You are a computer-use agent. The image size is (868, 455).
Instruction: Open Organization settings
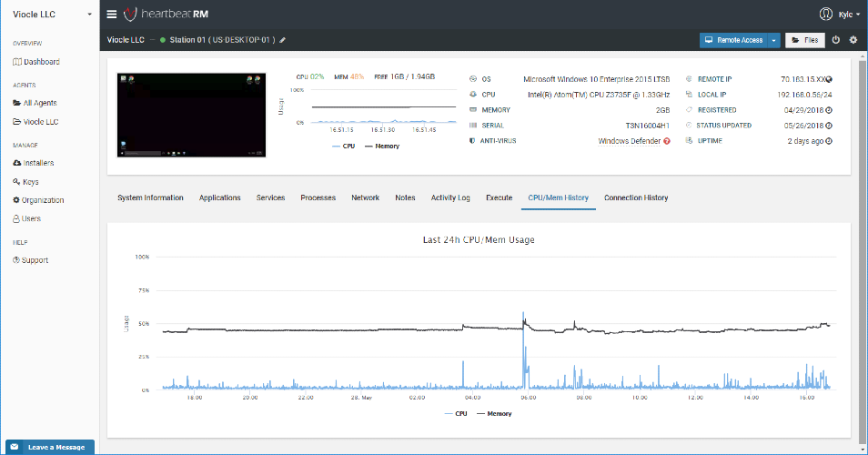point(39,200)
